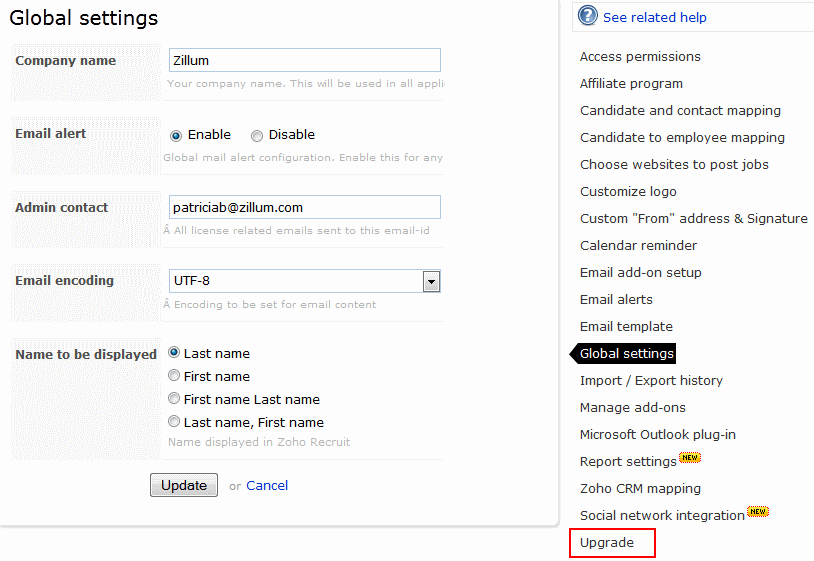Image resolution: width=814 pixels, height=561 pixels.
Task: Choose First name display option
Action: [x=174, y=376]
